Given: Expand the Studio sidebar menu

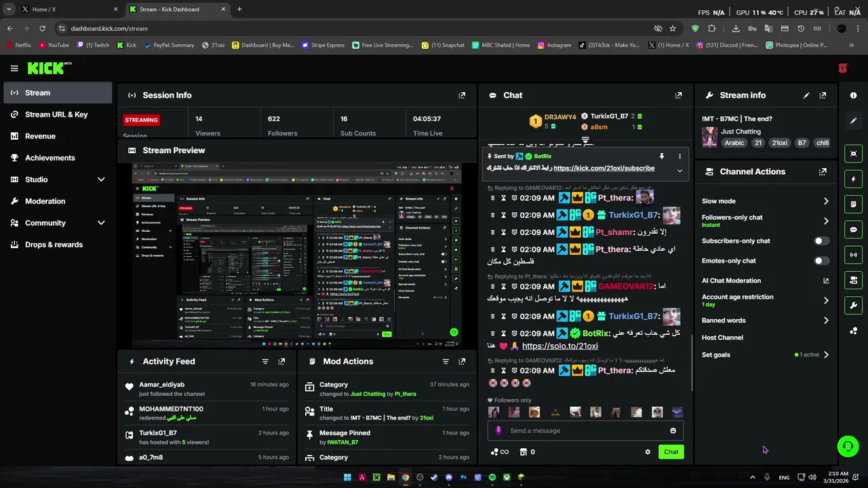Looking at the screenshot, I should coord(101,180).
